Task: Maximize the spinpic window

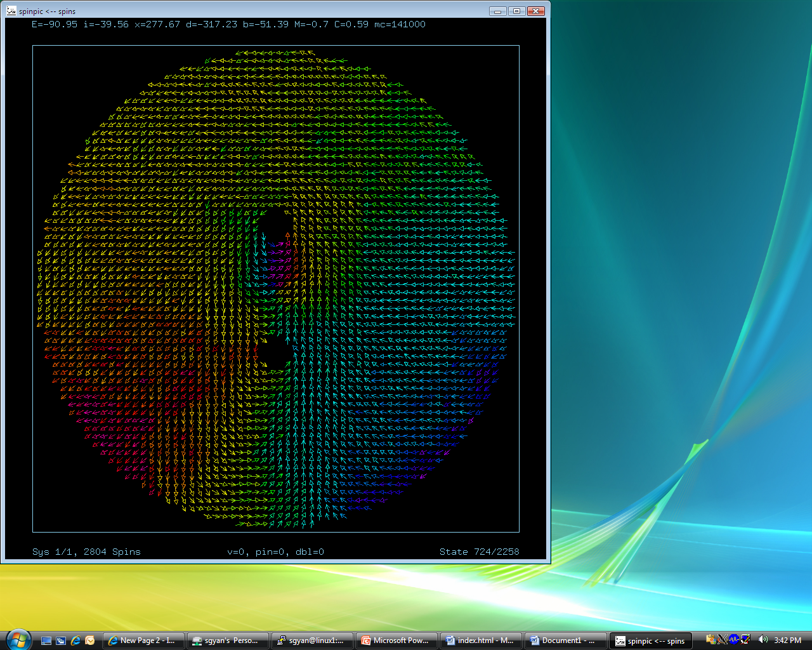Action: click(x=516, y=11)
